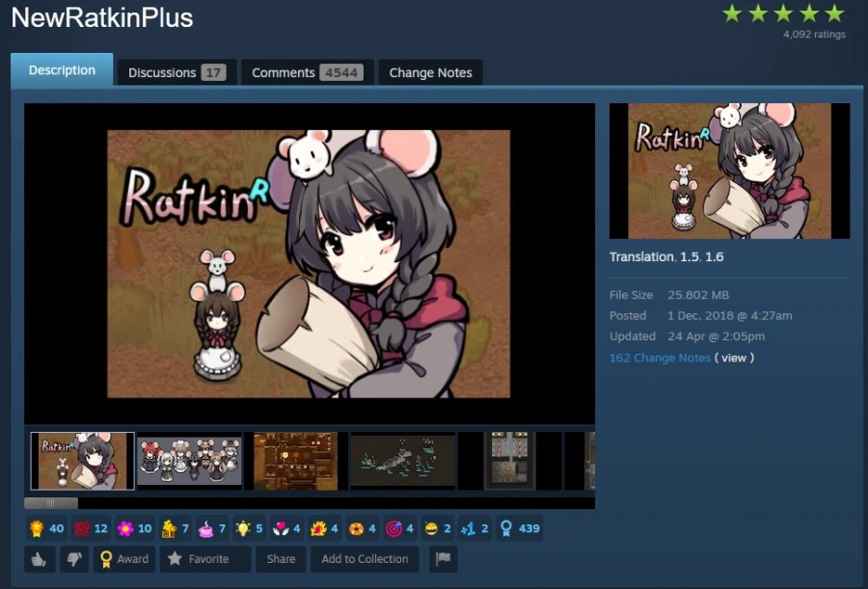Click the thumbs down rate button
Image resolution: width=868 pixels, height=589 pixels.
point(74,559)
